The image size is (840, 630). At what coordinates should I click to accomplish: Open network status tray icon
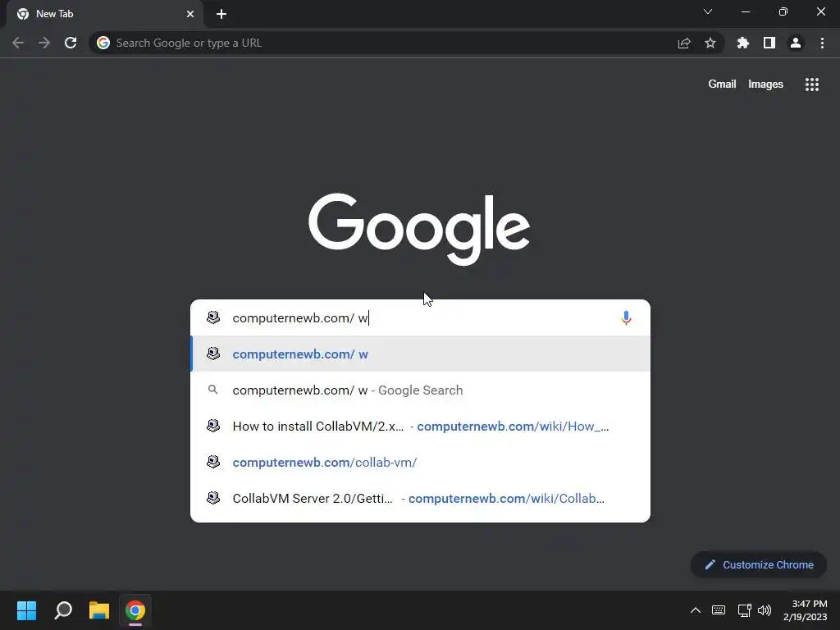[744, 610]
